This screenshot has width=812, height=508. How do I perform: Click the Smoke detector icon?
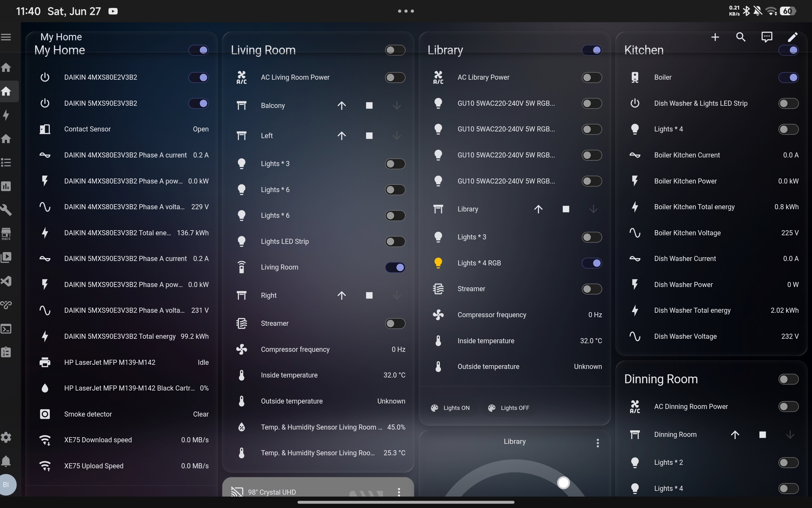tap(45, 414)
